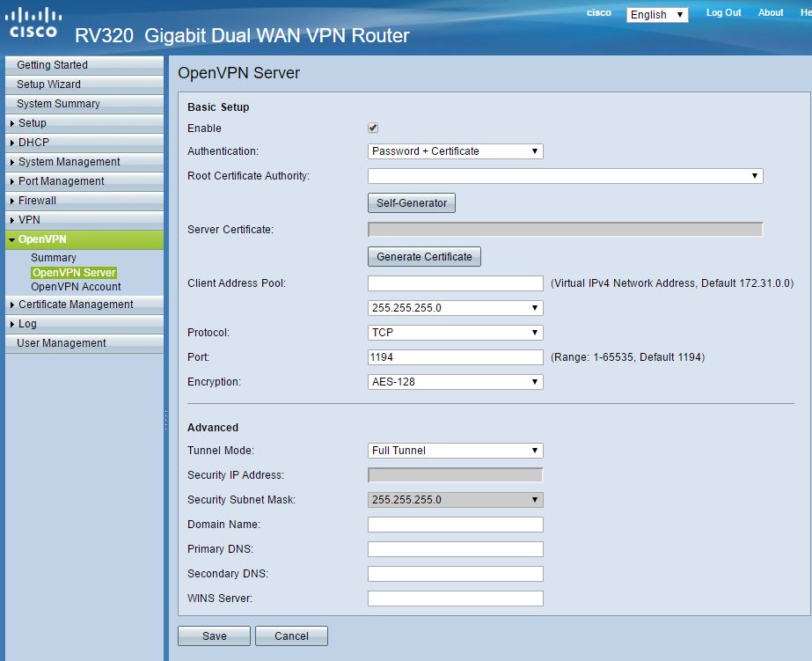Screen dimensions: 812x661
Task: Expand the Firewall menu section
Action: click(x=84, y=201)
